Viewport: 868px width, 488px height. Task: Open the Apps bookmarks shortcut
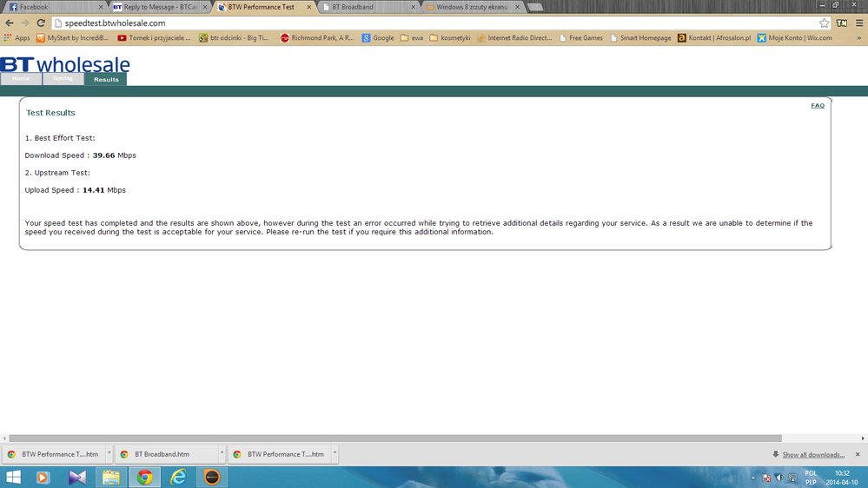point(17,38)
